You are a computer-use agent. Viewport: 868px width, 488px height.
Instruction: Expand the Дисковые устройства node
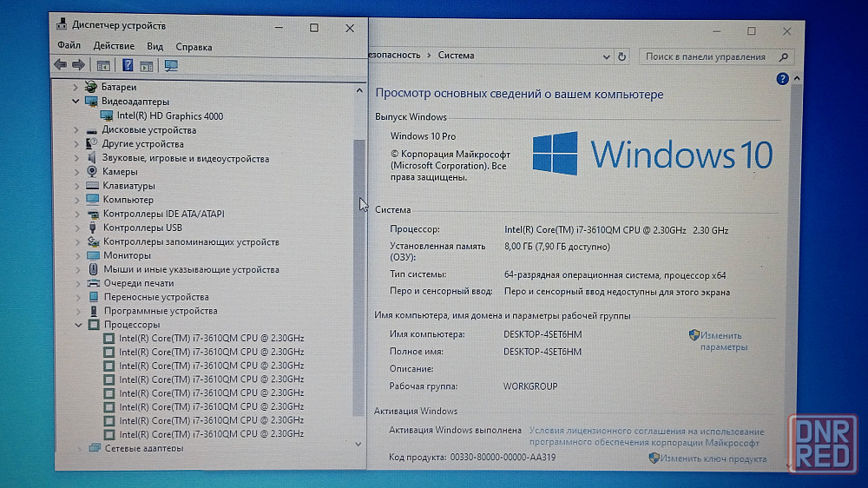76,130
